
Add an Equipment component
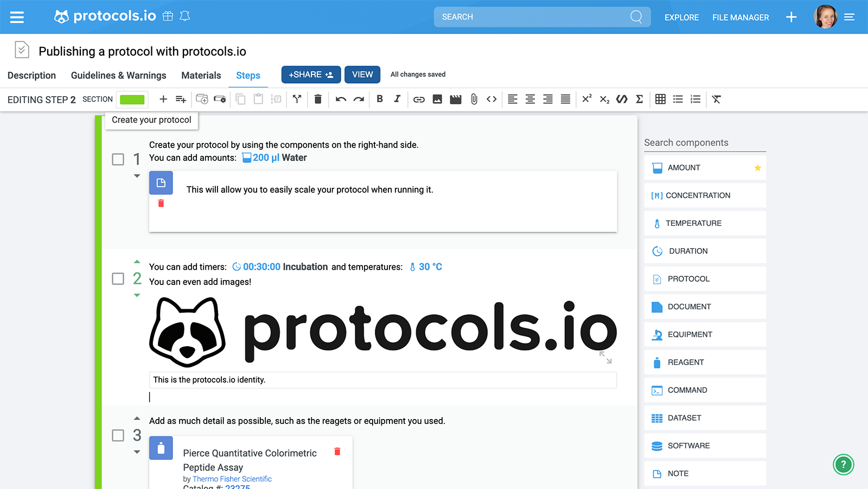tap(705, 334)
